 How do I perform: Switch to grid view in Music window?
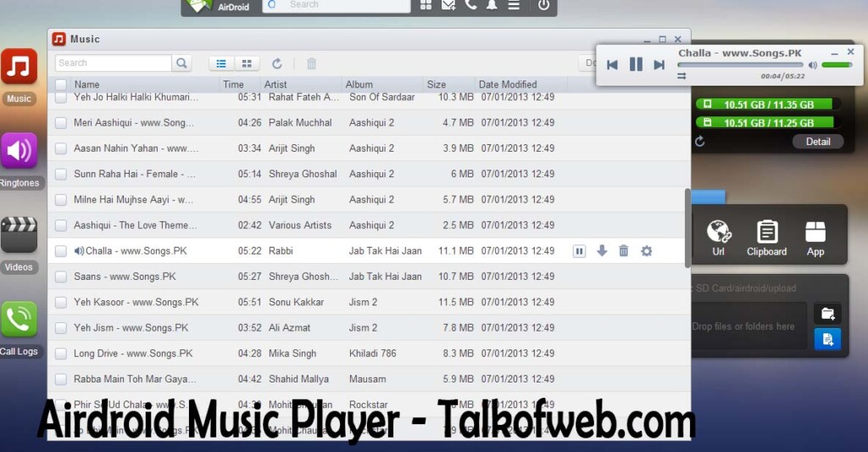click(247, 64)
